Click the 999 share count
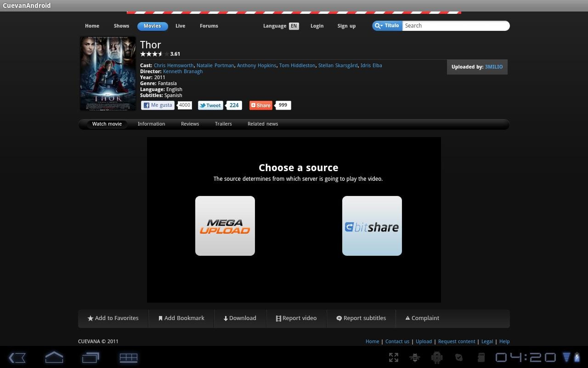This screenshot has height=368, width=588. (x=283, y=105)
